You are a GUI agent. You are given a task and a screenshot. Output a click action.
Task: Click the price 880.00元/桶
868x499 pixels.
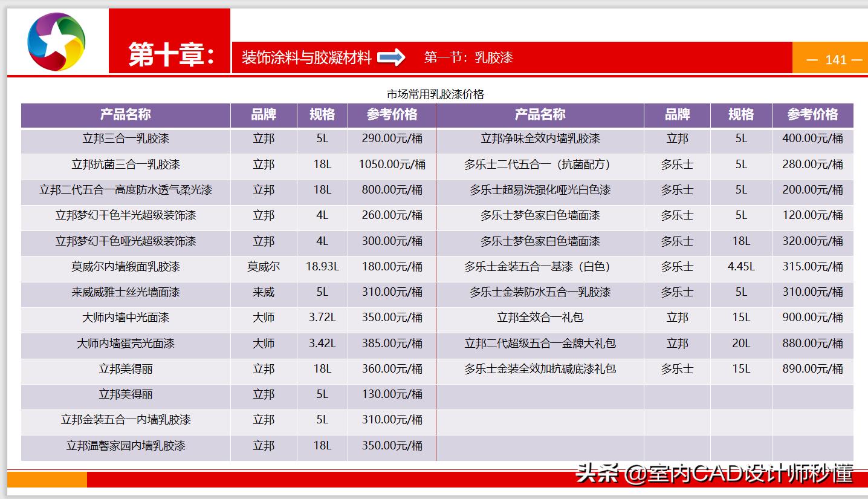[x=812, y=343]
